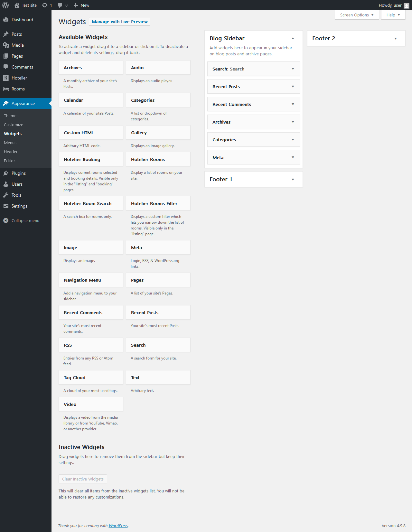The width and height of the screenshot is (412, 532).
Task: Click the user avatar icon
Action: click(x=406, y=5)
